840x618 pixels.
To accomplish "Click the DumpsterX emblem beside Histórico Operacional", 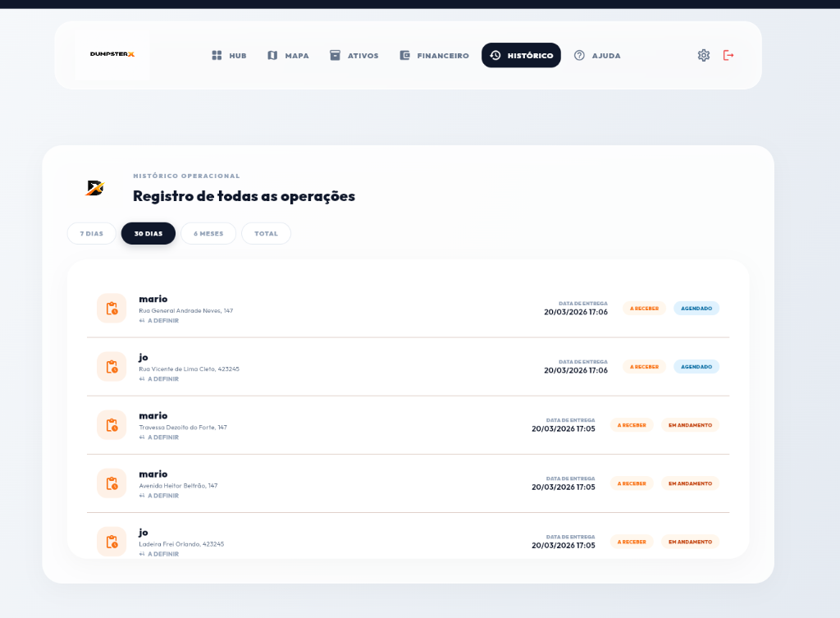I will tap(95, 188).
